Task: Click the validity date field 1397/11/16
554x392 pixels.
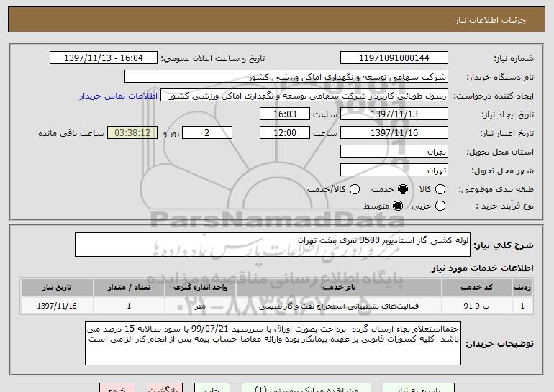Action: pyautogui.click(x=394, y=133)
